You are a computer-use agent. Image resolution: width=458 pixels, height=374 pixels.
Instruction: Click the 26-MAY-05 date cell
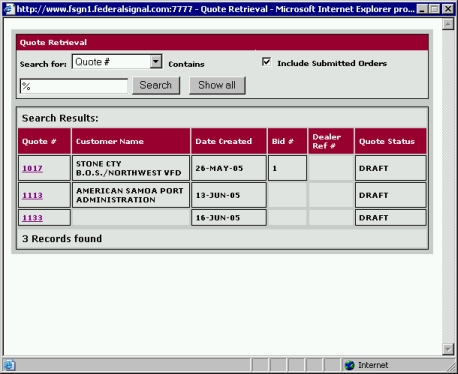pyautogui.click(x=229, y=168)
